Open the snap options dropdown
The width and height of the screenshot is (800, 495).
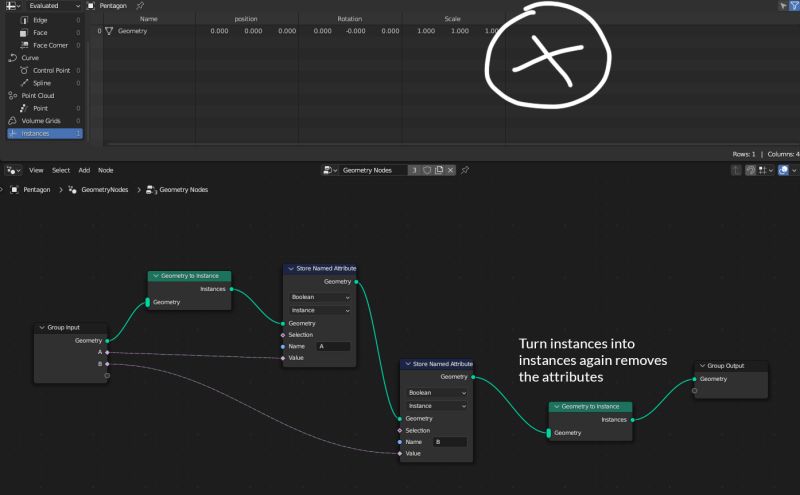[x=766, y=170]
